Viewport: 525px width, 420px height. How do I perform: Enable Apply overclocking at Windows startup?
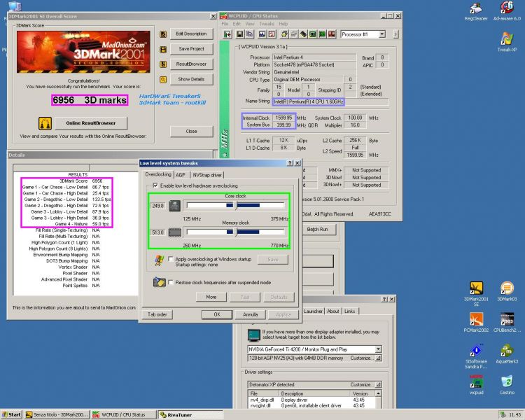point(171,259)
